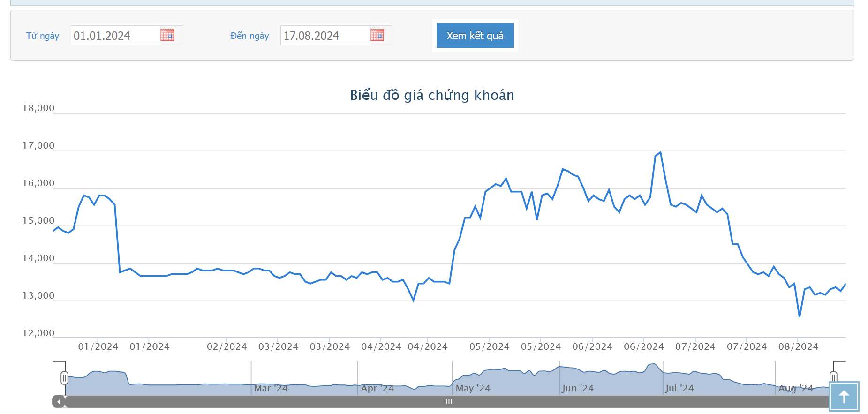Click the 17,000 y-axis label
This screenshot has width=868, height=414.
(39, 146)
